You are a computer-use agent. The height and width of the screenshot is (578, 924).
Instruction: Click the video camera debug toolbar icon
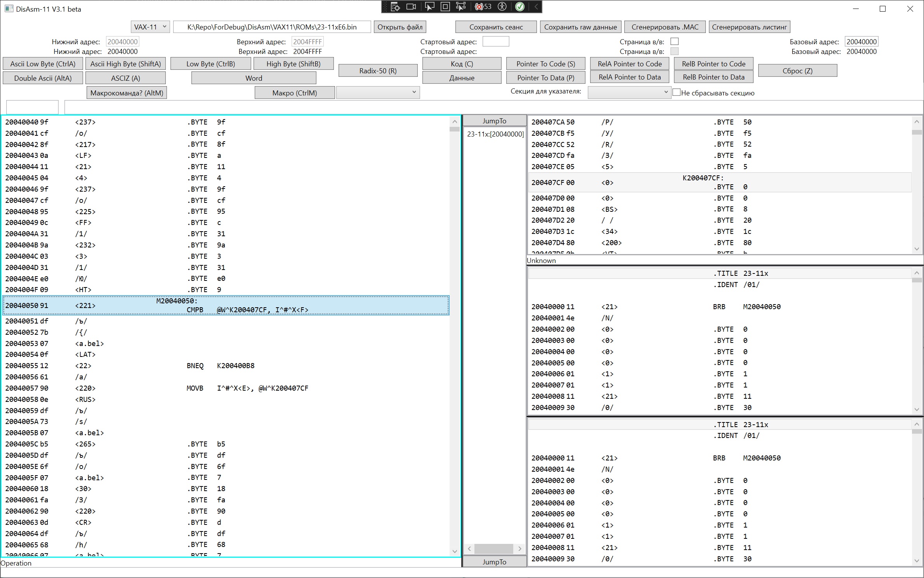coord(411,7)
